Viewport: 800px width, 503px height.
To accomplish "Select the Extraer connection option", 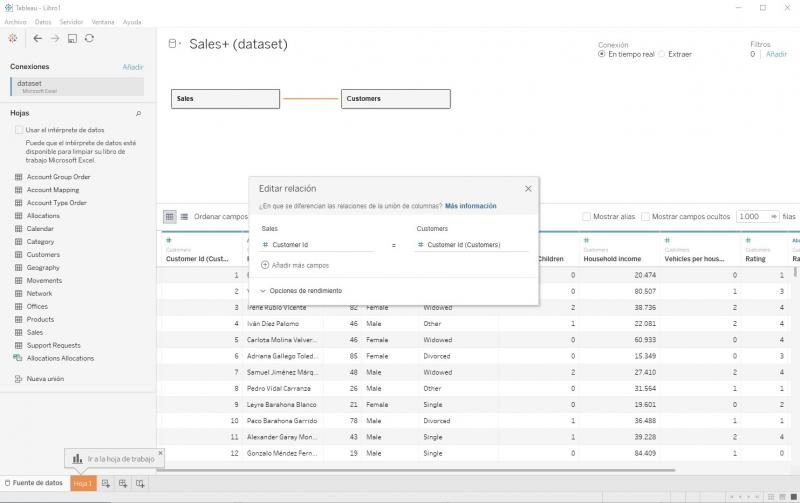I will point(662,54).
